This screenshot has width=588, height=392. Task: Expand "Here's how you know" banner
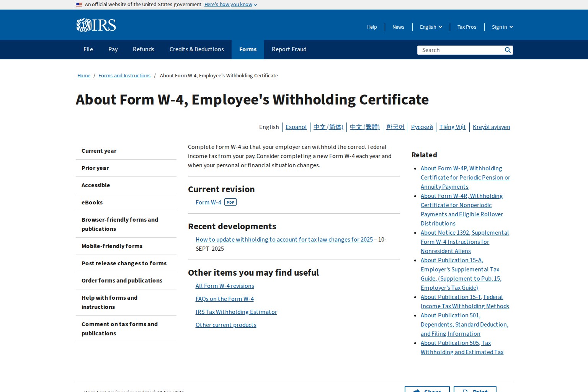point(230,5)
